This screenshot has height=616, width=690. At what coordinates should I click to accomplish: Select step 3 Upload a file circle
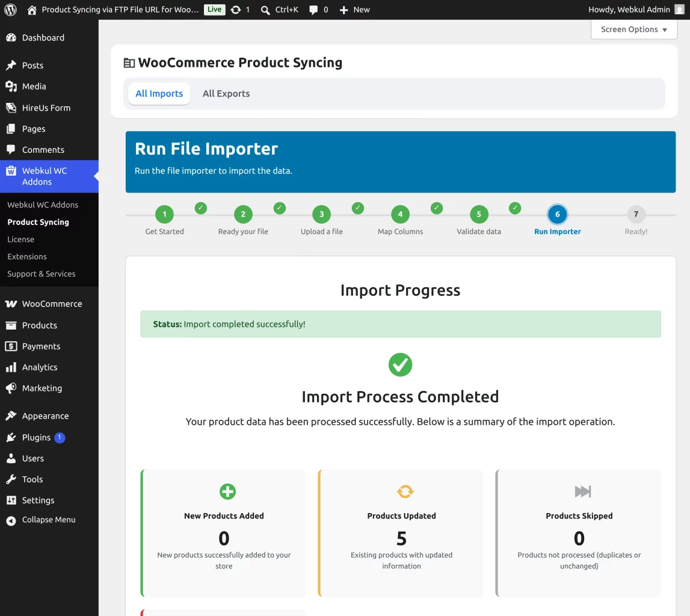coord(322,214)
